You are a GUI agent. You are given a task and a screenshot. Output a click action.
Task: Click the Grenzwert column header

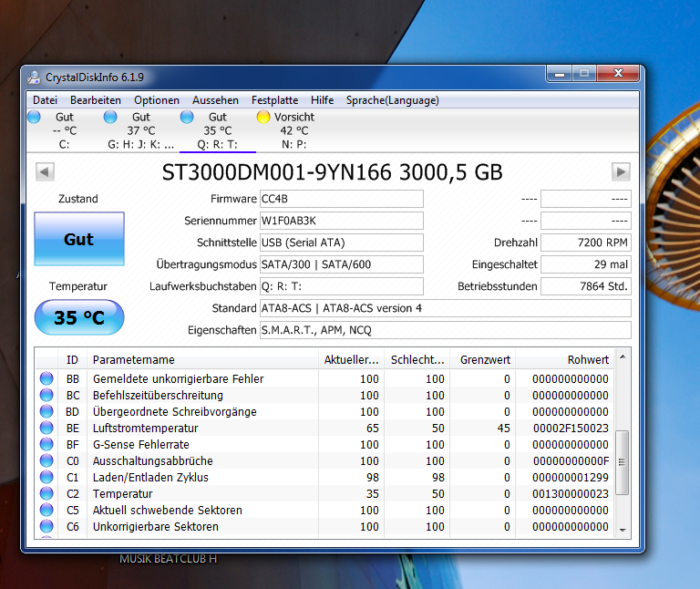tap(482, 359)
